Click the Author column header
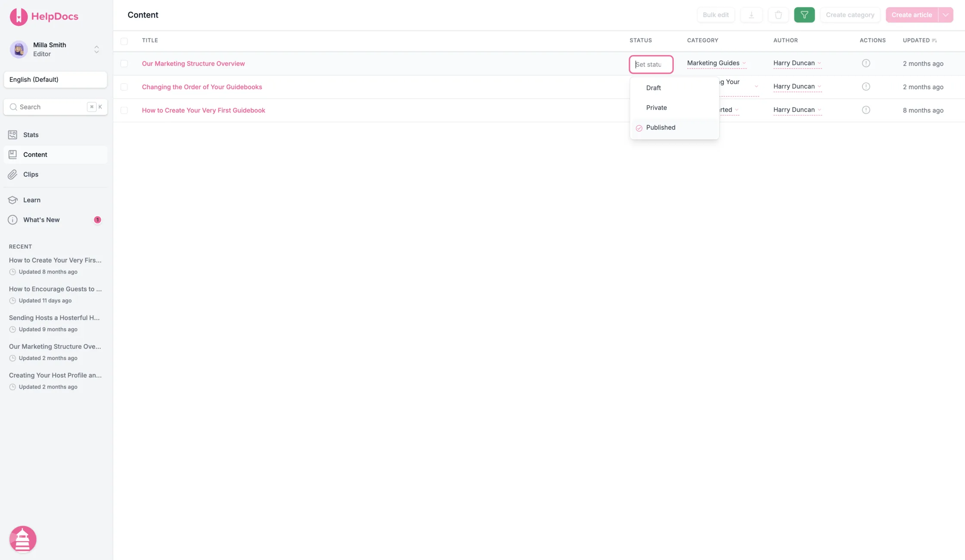Viewport: 965px width, 560px height. pos(785,40)
